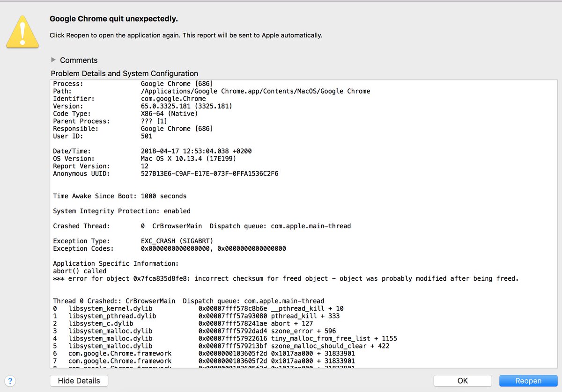Click stack frame 3 szone_error + 596

[194, 331]
